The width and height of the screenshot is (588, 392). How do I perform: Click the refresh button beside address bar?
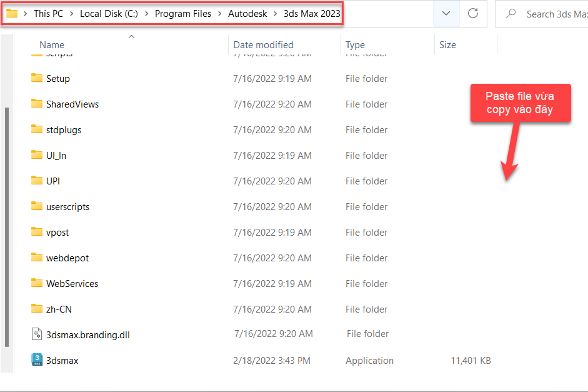tap(473, 13)
